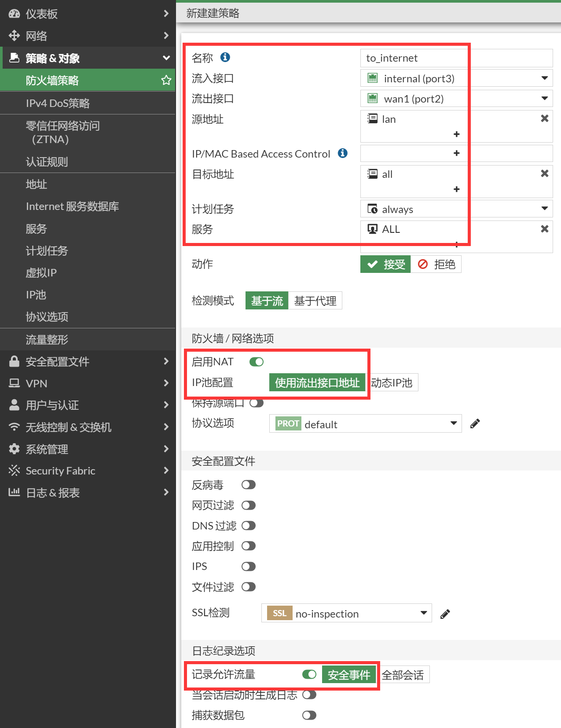Screen dimensions: 561x728
Task: Open IPv4 DoS策略 in the sidebar
Action: [58, 103]
